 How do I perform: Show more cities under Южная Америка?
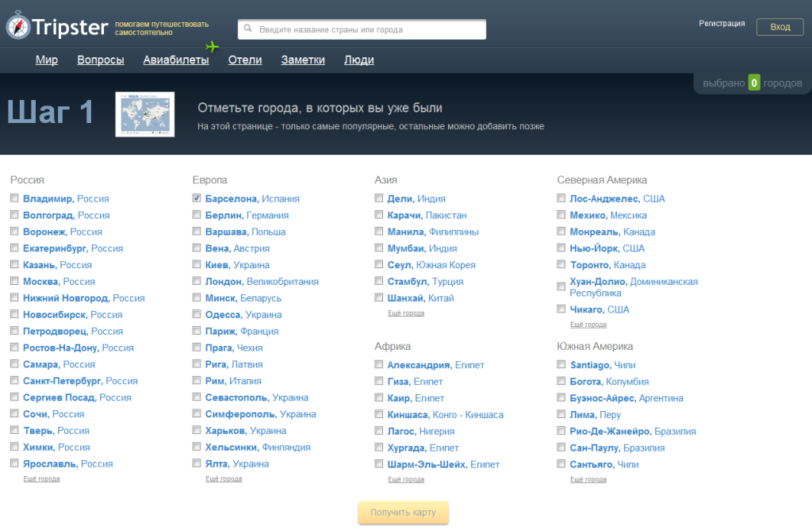click(x=588, y=479)
